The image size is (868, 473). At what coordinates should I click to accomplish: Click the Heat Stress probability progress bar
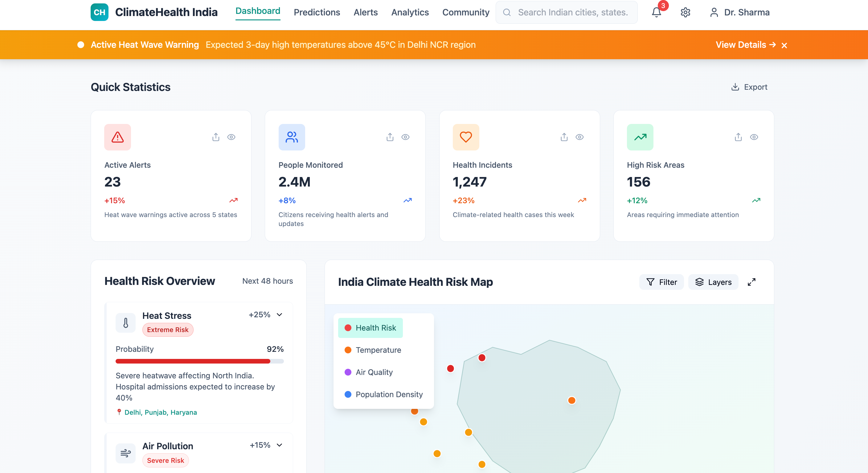click(199, 361)
